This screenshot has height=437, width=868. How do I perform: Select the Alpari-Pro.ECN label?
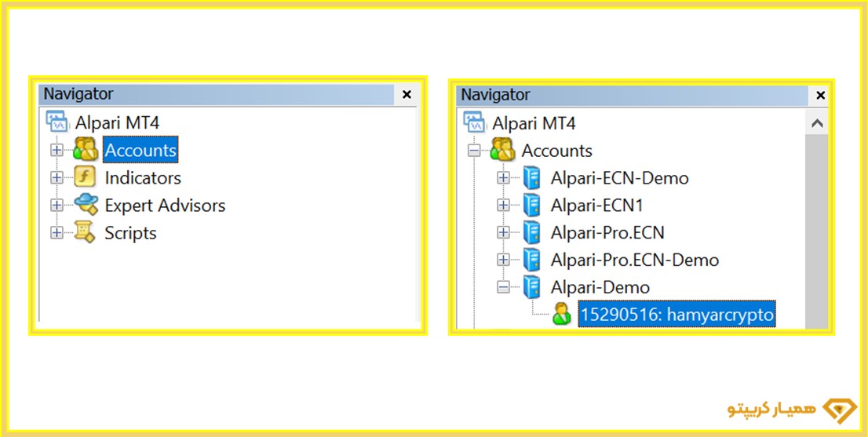pos(607,232)
